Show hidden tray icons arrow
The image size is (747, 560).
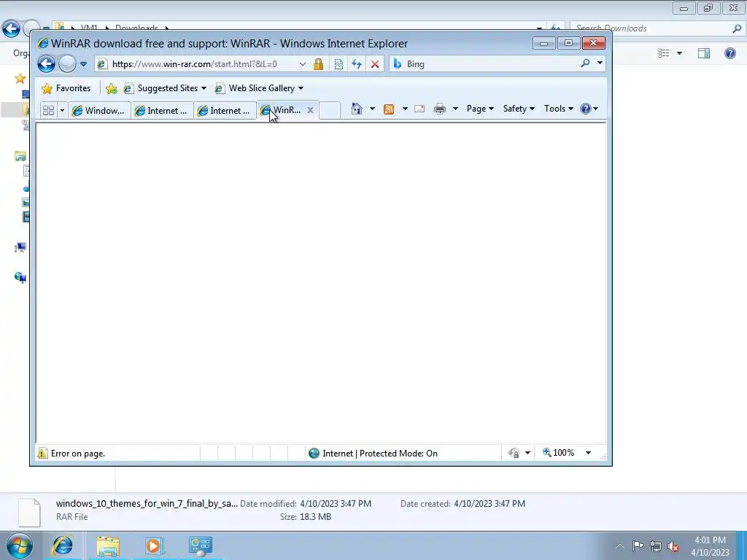coord(619,546)
